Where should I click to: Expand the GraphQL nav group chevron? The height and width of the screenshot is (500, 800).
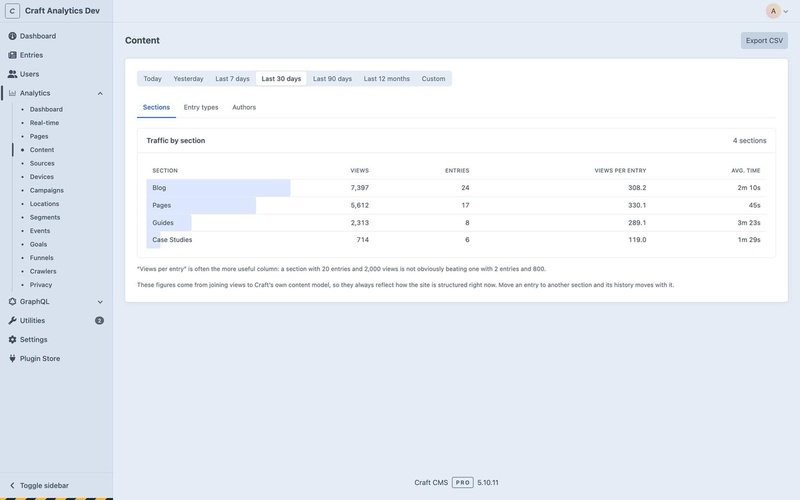click(100, 302)
